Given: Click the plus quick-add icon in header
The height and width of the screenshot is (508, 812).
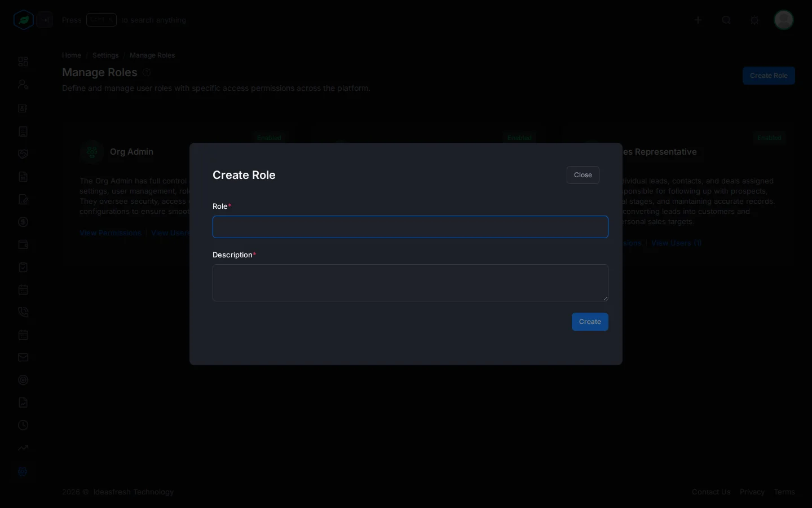Looking at the screenshot, I should 698,20.
